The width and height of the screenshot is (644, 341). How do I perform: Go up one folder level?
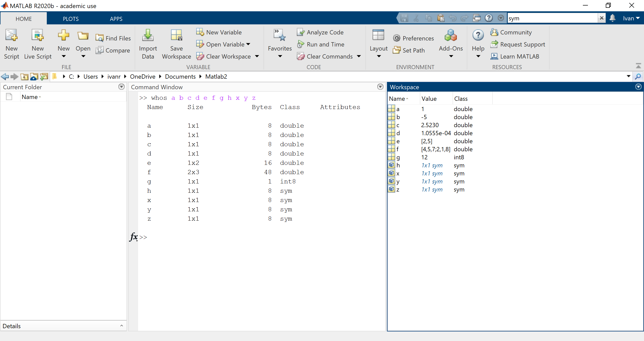(x=24, y=77)
